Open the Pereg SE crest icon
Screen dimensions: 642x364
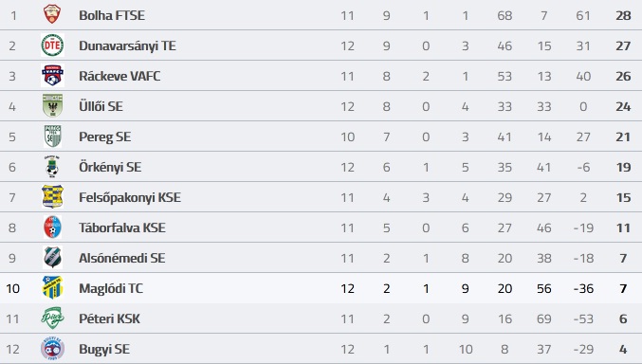(x=52, y=136)
